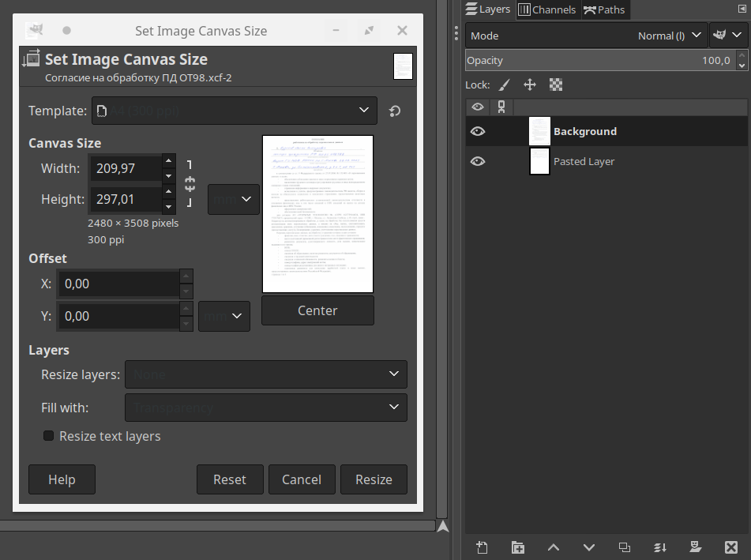The width and height of the screenshot is (751, 560).
Task: Enable the Resize text layers checkbox
Action: [x=49, y=436]
